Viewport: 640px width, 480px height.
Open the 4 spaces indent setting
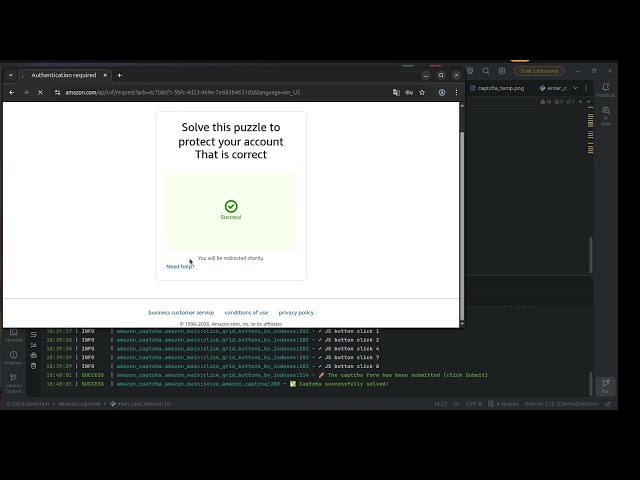pyautogui.click(x=503, y=404)
